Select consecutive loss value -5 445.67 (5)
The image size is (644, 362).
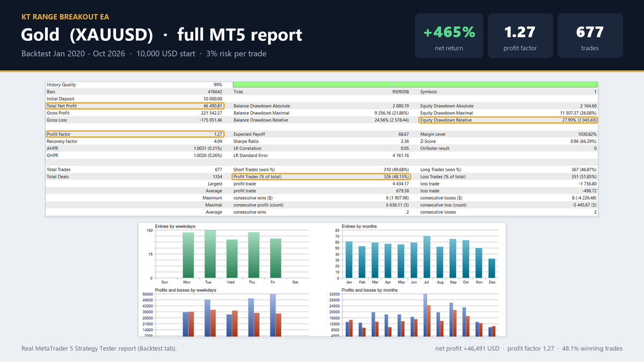584,205
